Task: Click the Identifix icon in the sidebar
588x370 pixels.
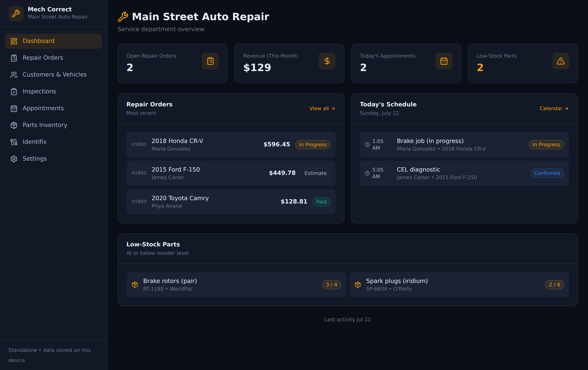Action: [x=14, y=142]
